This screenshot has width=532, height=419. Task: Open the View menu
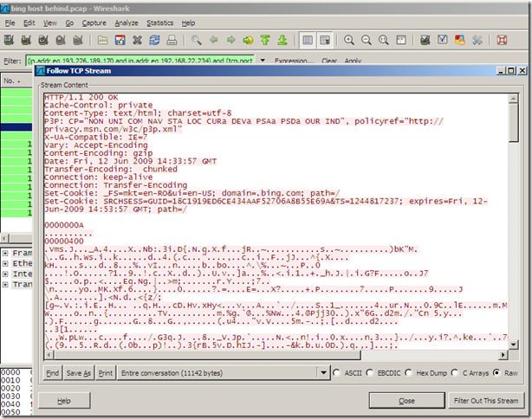coord(50,23)
